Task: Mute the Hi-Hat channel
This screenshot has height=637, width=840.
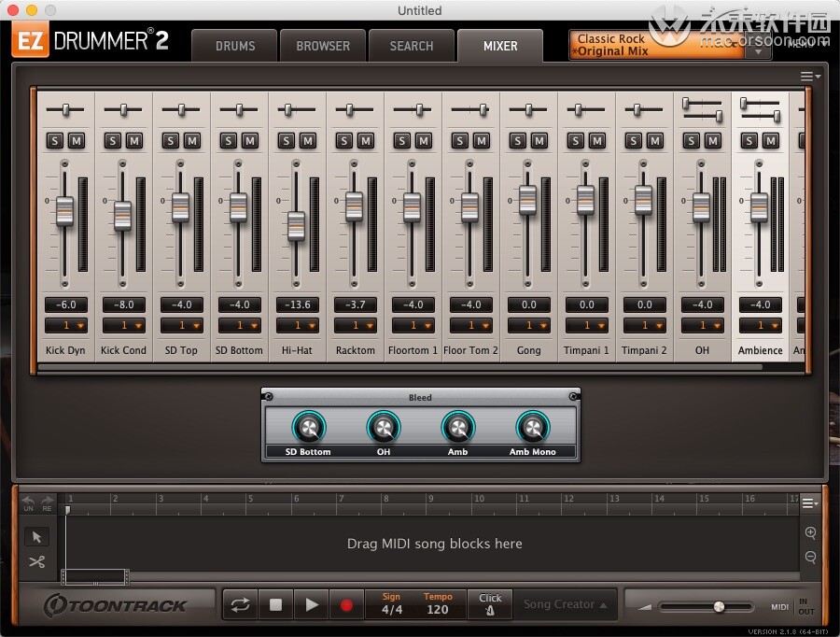Action: pos(307,141)
